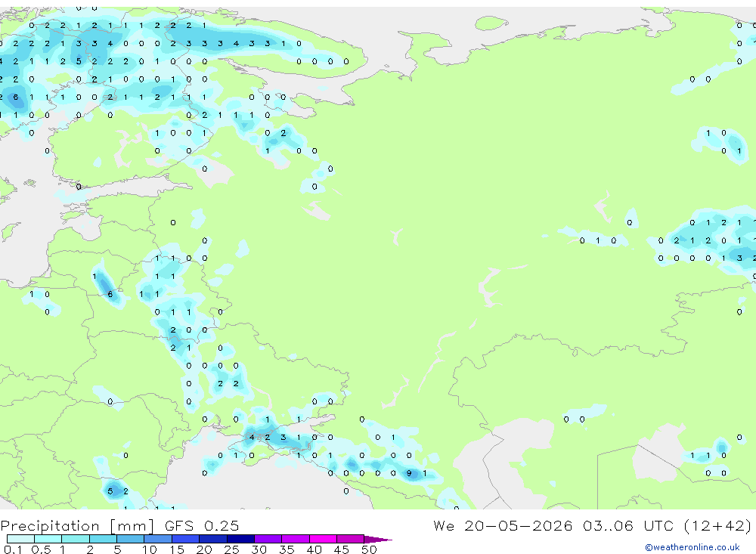
Task: Click the over-50 arrow tip of legend
Action: (377, 540)
